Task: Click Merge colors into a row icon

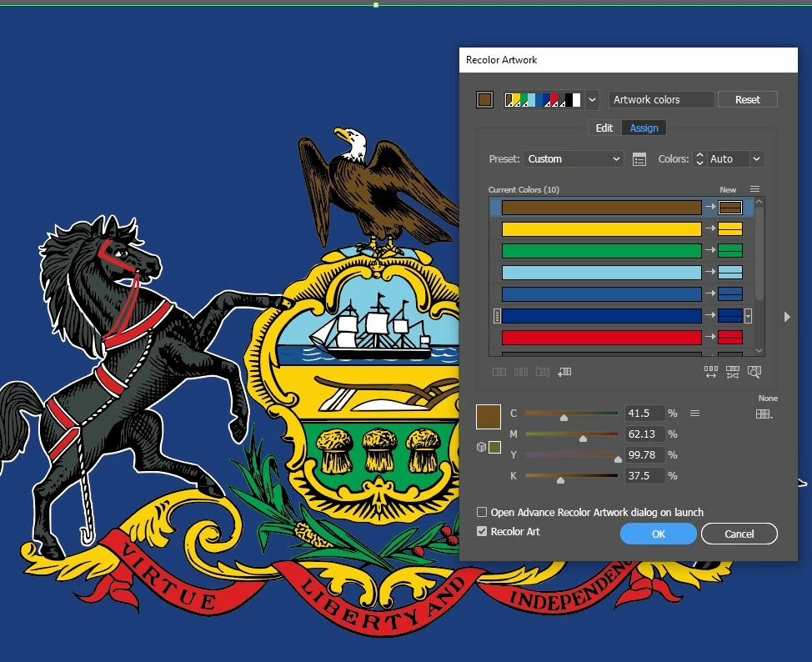Action: pyautogui.click(x=499, y=372)
